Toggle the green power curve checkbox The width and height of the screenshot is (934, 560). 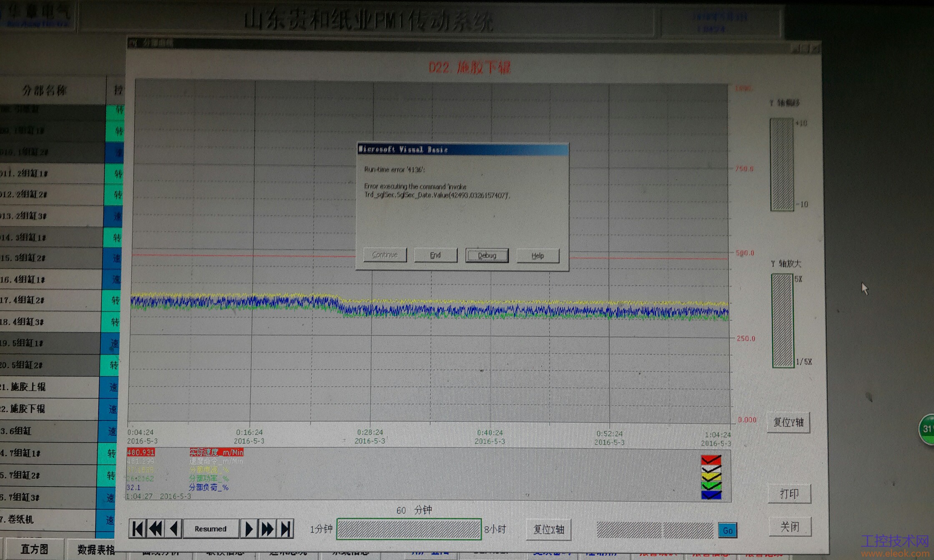click(x=711, y=486)
